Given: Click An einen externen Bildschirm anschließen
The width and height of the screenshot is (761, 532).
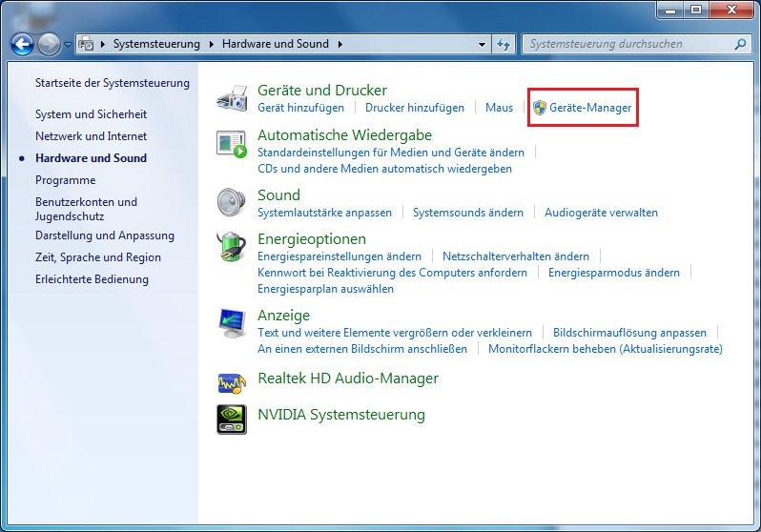Looking at the screenshot, I should coord(362,349).
